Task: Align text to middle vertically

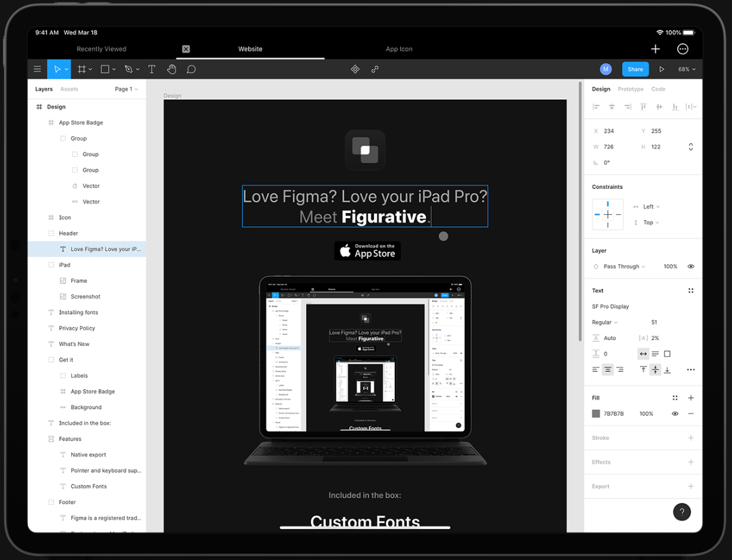Action: (x=656, y=369)
